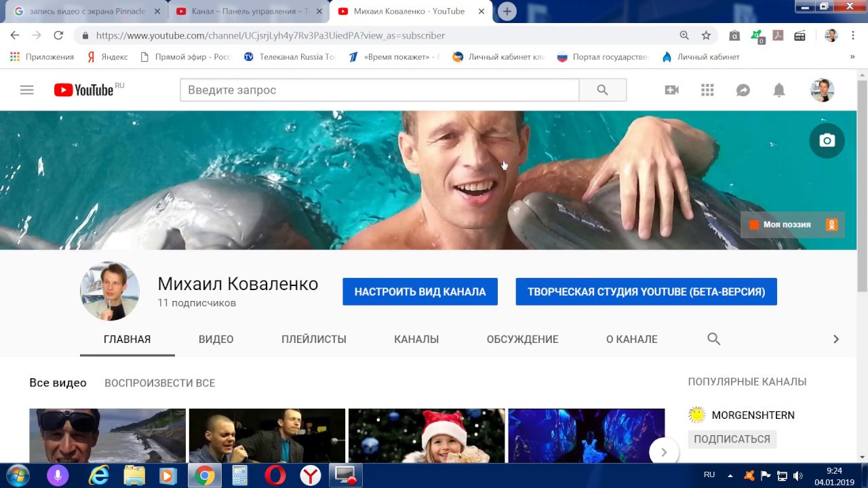Show hidden tray icons arrow

[730, 475]
